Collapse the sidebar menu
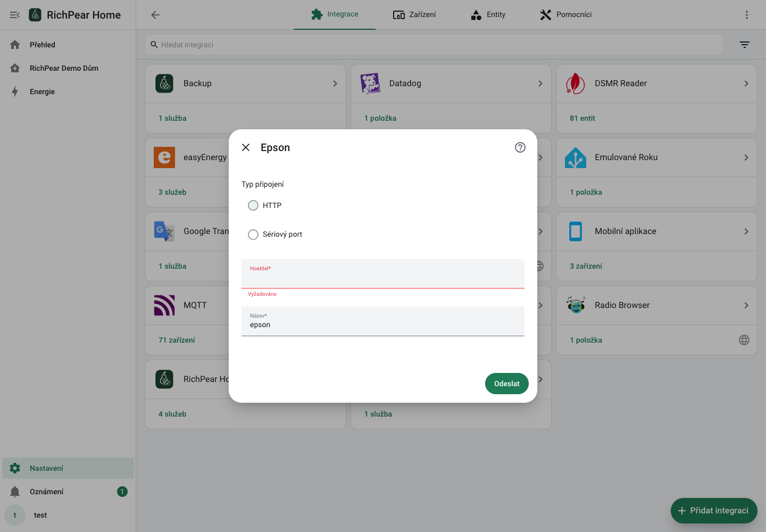This screenshot has height=532, width=766. 15,15
